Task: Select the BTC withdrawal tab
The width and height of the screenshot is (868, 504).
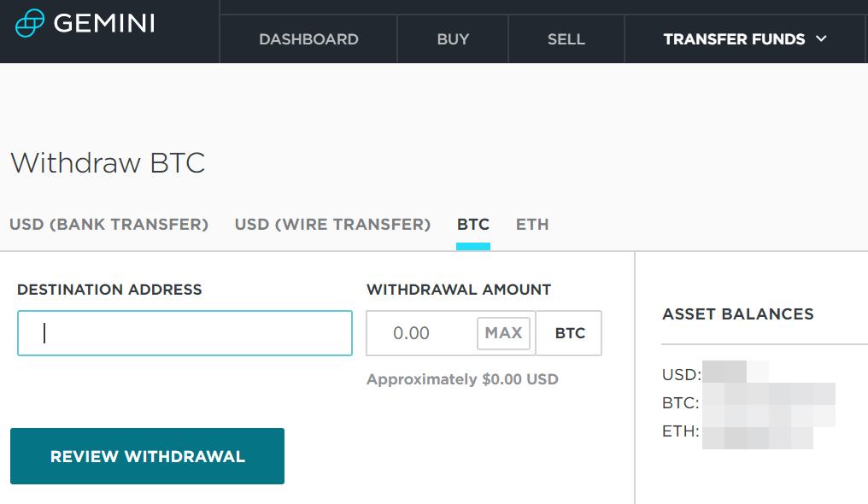Action: click(473, 225)
